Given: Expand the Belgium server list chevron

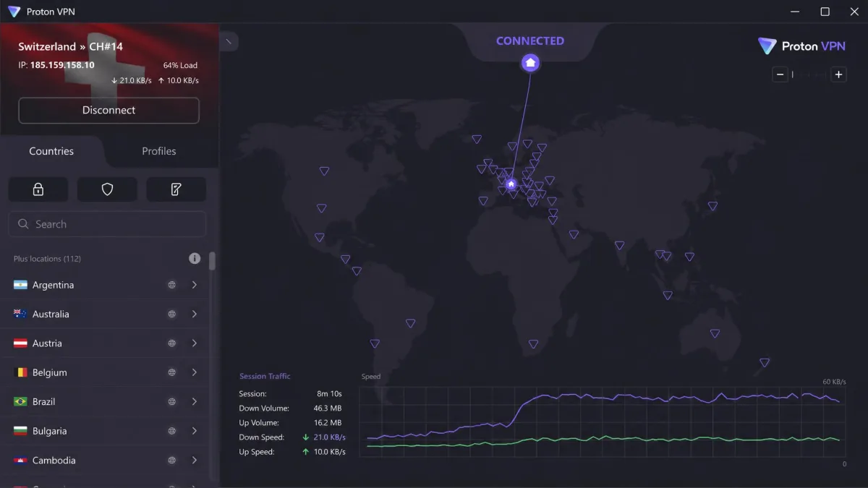Looking at the screenshot, I should click(x=195, y=372).
